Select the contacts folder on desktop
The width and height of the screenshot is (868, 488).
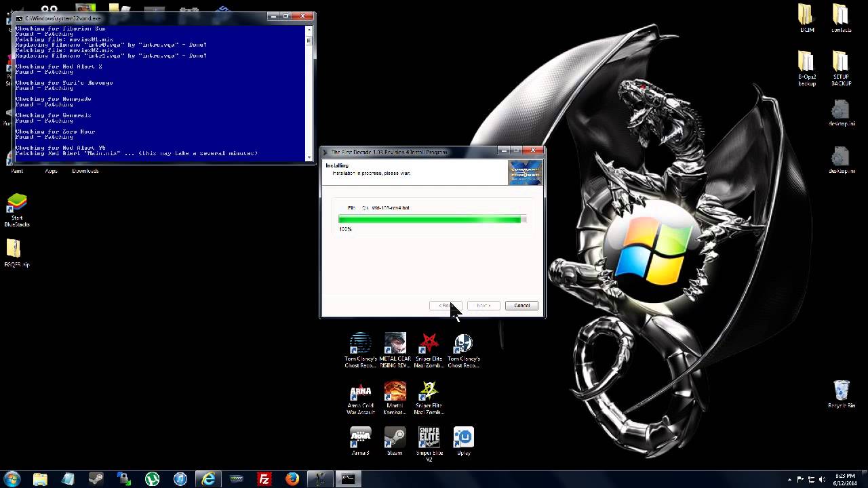click(841, 18)
